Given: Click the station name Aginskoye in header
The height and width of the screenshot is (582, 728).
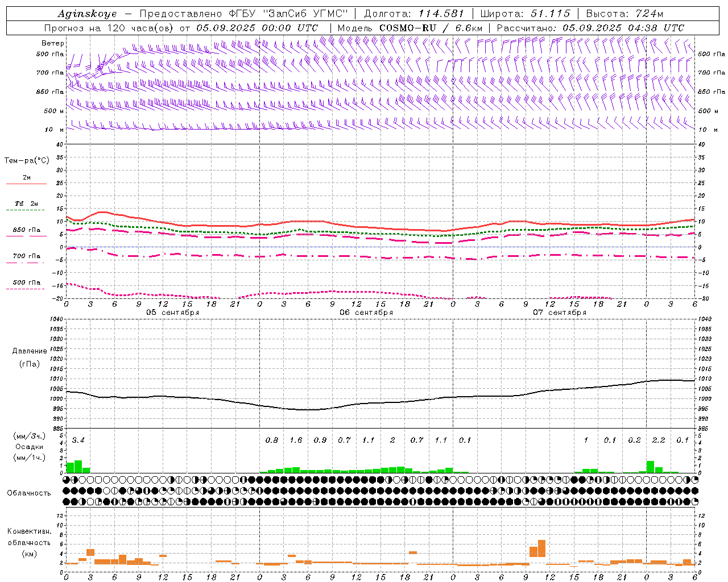Looking at the screenshot, I should 87,14.
